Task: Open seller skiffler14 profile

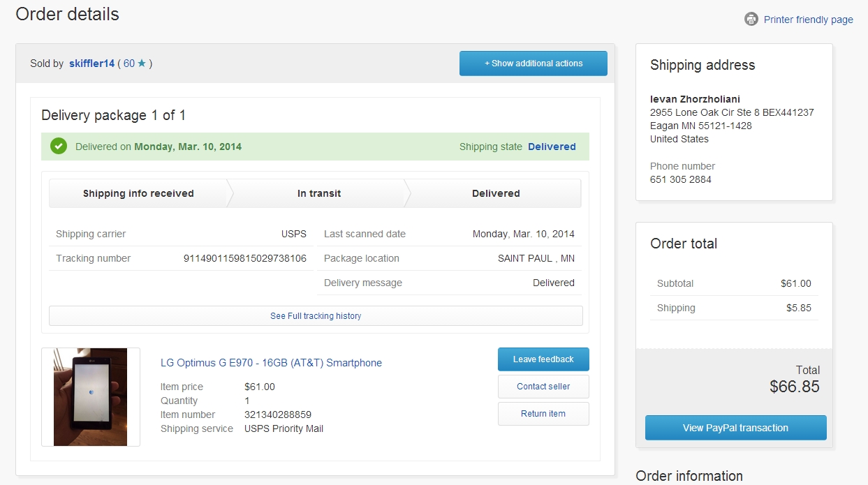Action: pos(91,64)
